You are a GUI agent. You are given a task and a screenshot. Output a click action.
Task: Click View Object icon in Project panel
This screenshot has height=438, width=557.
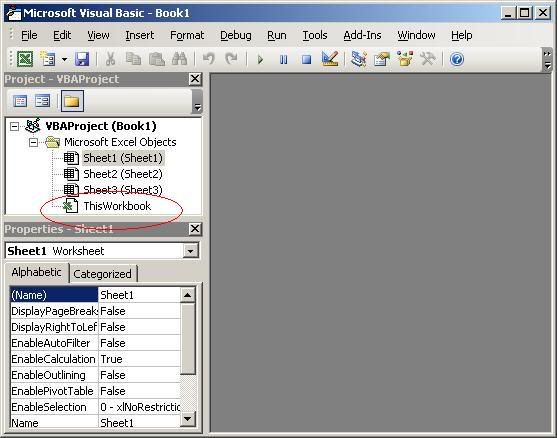click(x=43, y=101)
